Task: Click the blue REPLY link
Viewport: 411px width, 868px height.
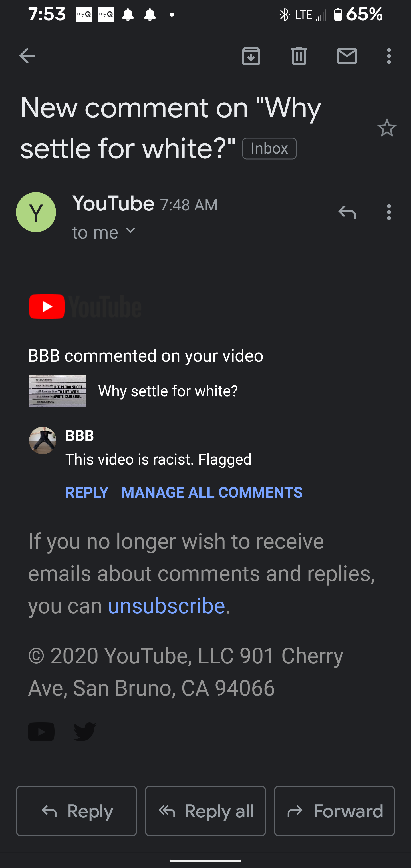Action: click(x=87, y=492)
